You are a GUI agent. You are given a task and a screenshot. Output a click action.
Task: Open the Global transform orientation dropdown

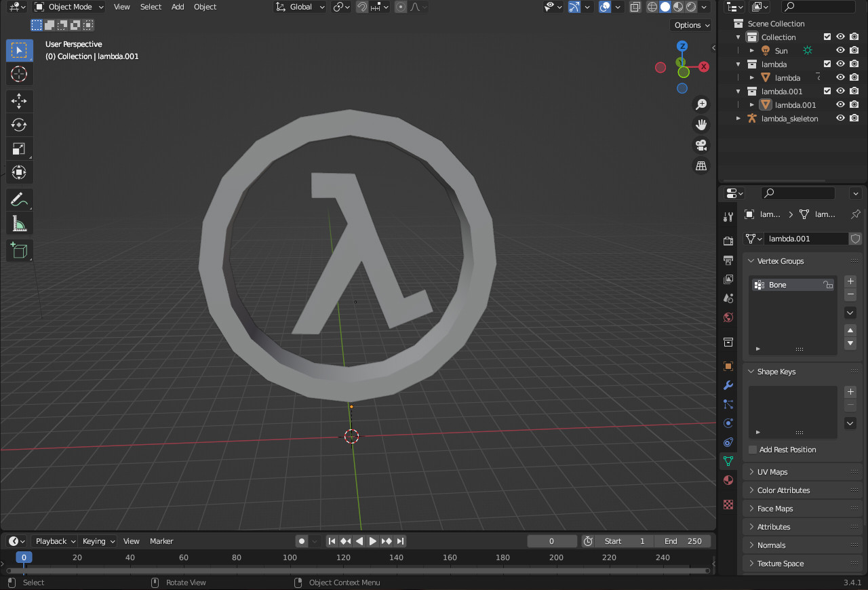point(300,7)
